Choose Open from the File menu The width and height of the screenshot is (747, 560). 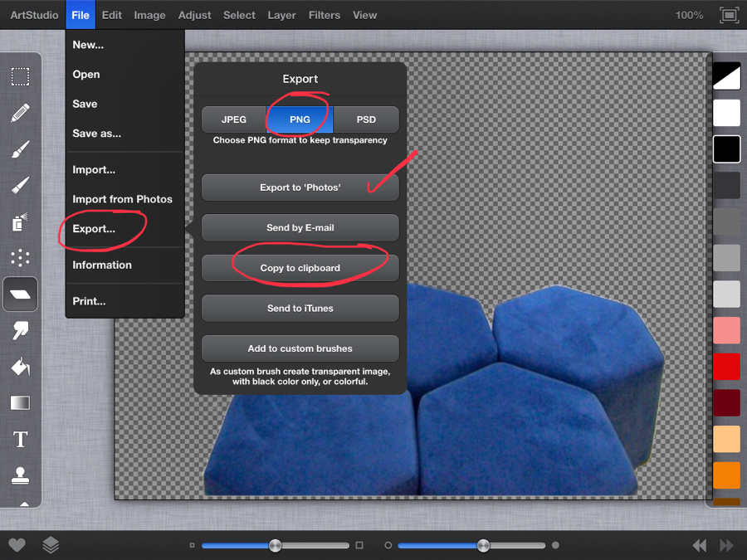tap(124, 75)
